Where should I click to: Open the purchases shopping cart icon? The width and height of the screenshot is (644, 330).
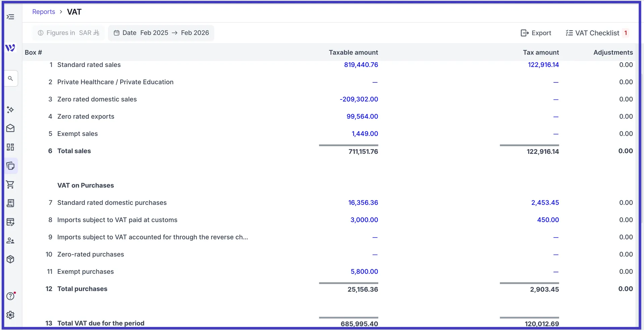10,185
